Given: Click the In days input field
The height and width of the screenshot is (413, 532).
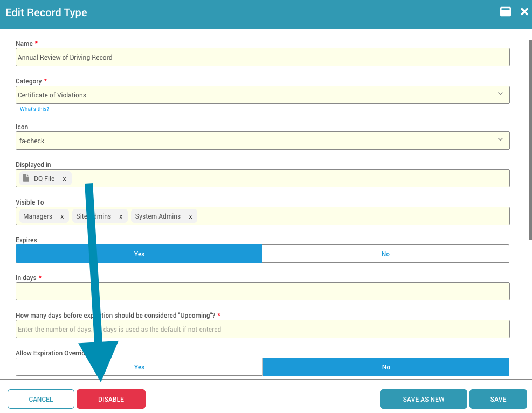Looking at the screenshot, I should point(262,291).
